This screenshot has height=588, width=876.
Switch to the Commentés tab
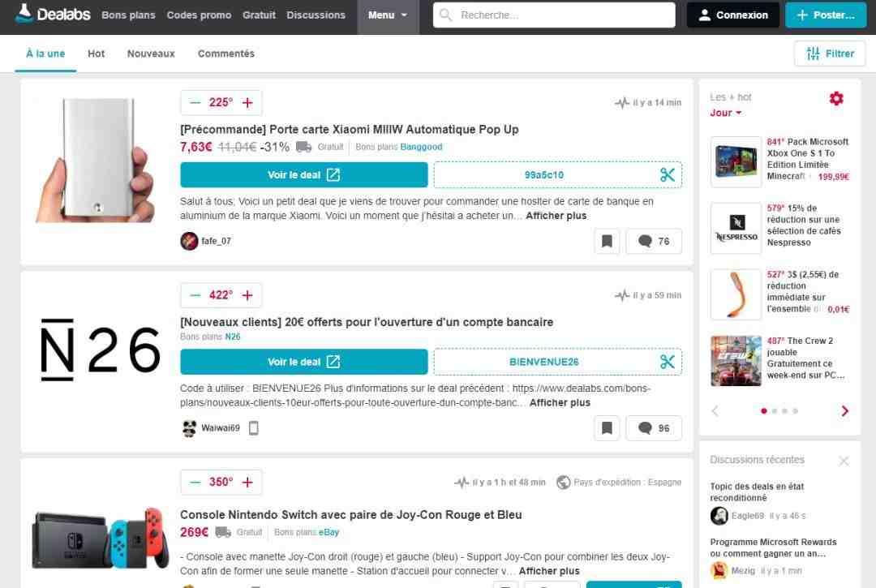[225, 54]
